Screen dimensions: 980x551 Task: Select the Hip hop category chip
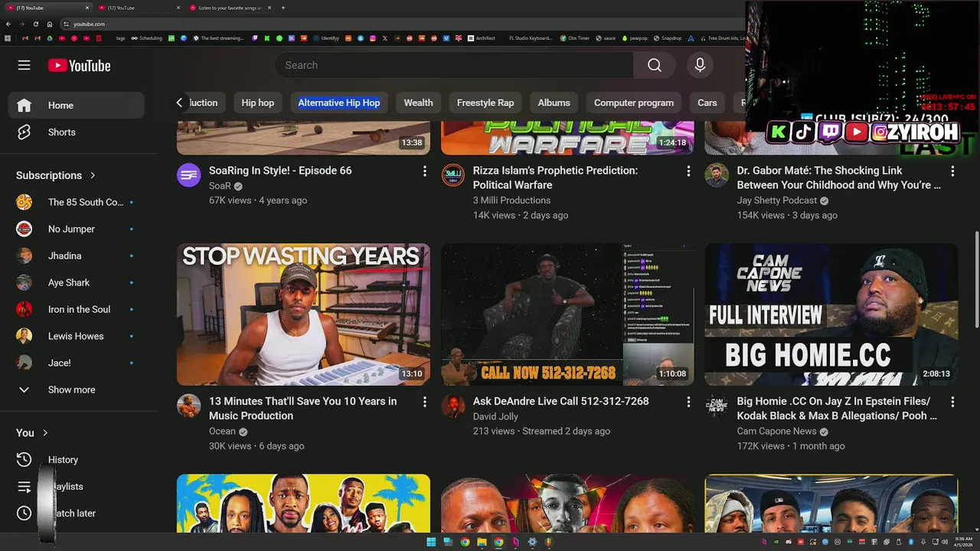tap(257, 103)
